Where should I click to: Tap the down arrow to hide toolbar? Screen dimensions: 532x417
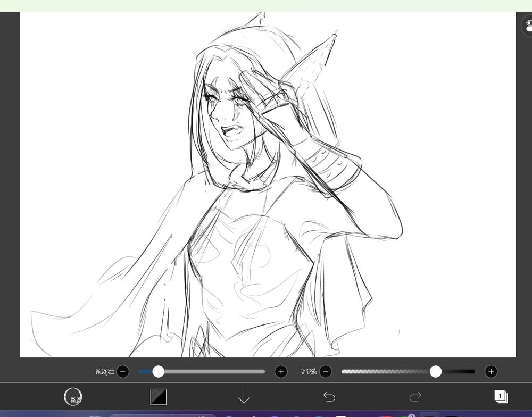tap(244, 397)
